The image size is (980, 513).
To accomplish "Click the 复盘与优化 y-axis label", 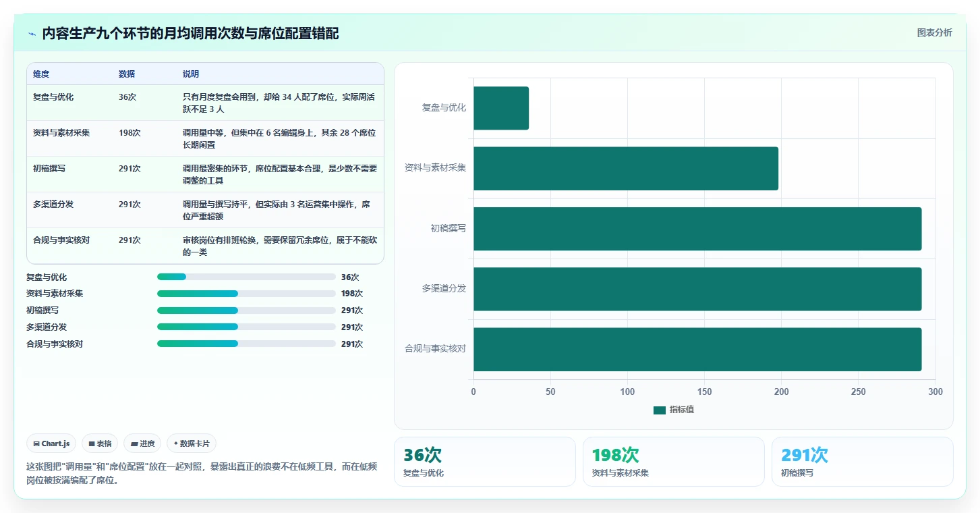I will [x=444, y=108].
